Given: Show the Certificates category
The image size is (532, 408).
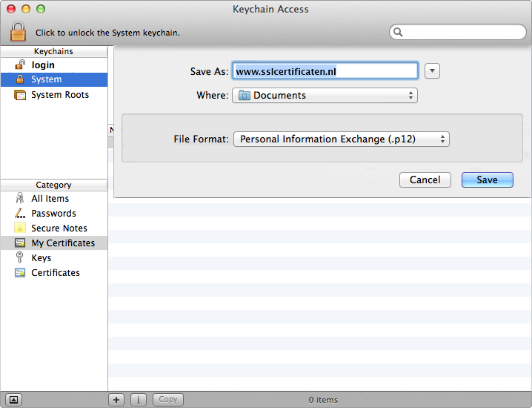Looking at the screenshot, I should (54, 273).
